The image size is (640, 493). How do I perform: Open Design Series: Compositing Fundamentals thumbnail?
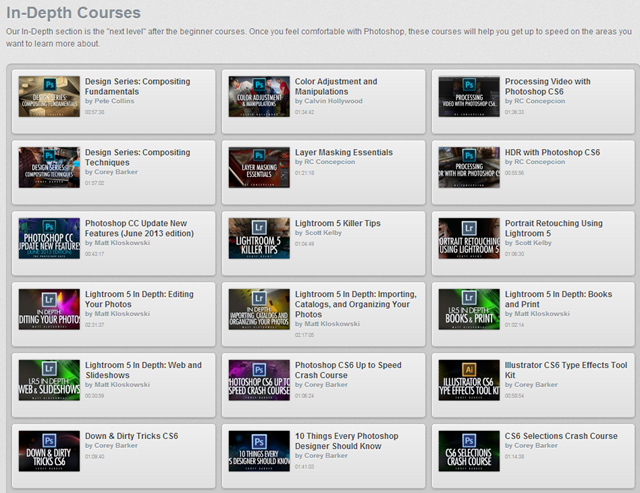click(49, 96)
